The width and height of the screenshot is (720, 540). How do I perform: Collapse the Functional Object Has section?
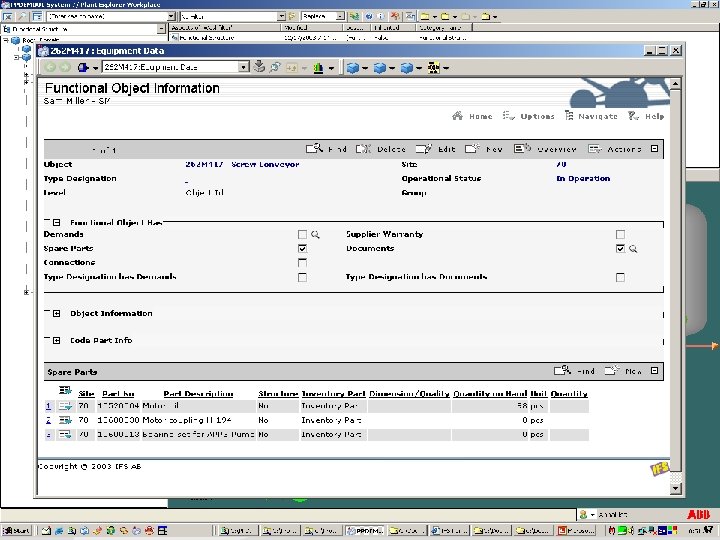(56, 223)
